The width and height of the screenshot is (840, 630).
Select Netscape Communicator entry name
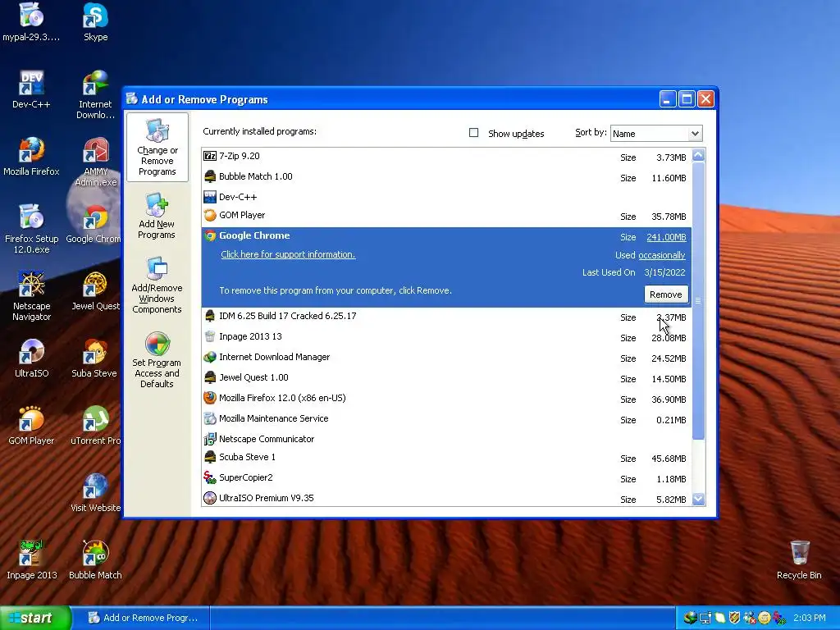tap(267, 439)
